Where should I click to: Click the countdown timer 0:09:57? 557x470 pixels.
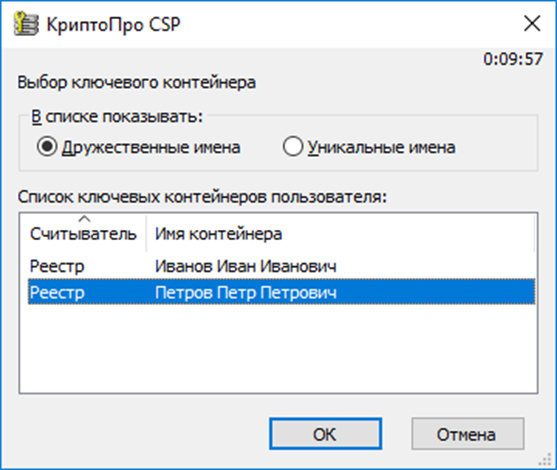[x=513, y=59]
